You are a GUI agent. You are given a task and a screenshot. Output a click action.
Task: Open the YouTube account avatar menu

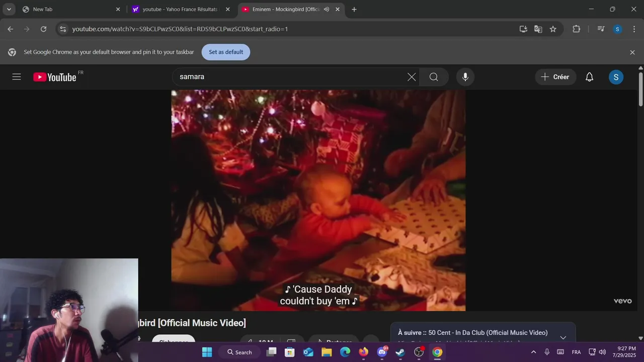tap(616, 77)
